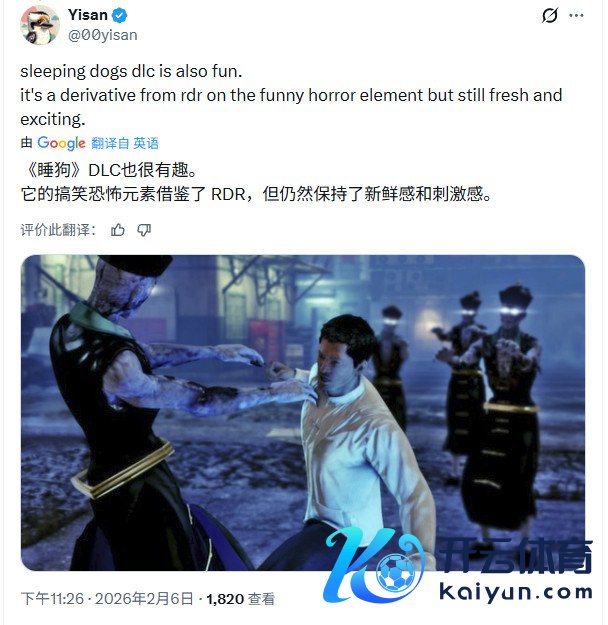Click the kaiyun.com watermark text
This screenshot has height=625, width=608.
[516, 593]
